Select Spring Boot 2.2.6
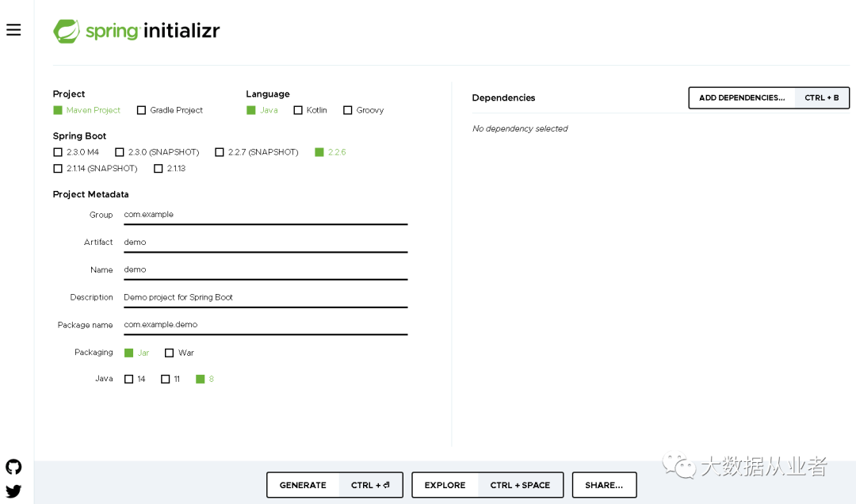 point(331,152)
